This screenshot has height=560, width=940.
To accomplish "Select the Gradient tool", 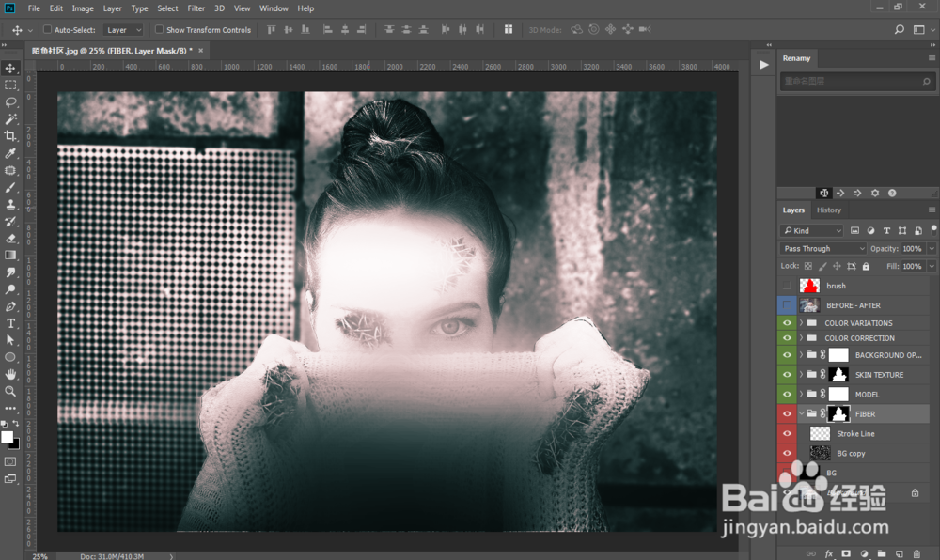I will point(10,256).
